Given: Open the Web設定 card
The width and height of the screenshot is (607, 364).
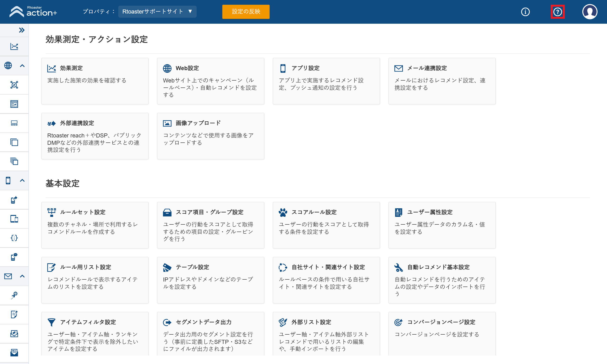Looking at the screenshot, I should [x=211, y=81].
